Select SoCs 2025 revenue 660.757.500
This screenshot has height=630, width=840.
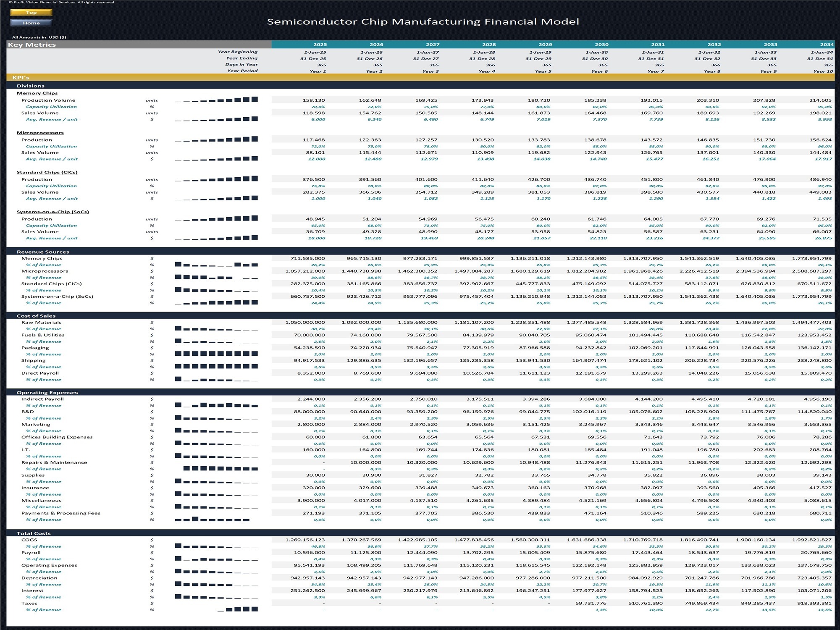pos(308,297)
